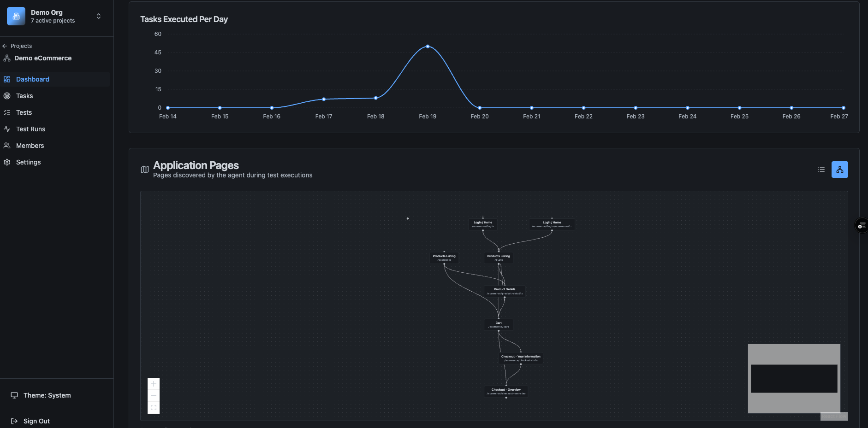The width and height of the screenshot is (868, 428).
Task: Click the Members people icon in sidebar
Action: pos(7,146)
